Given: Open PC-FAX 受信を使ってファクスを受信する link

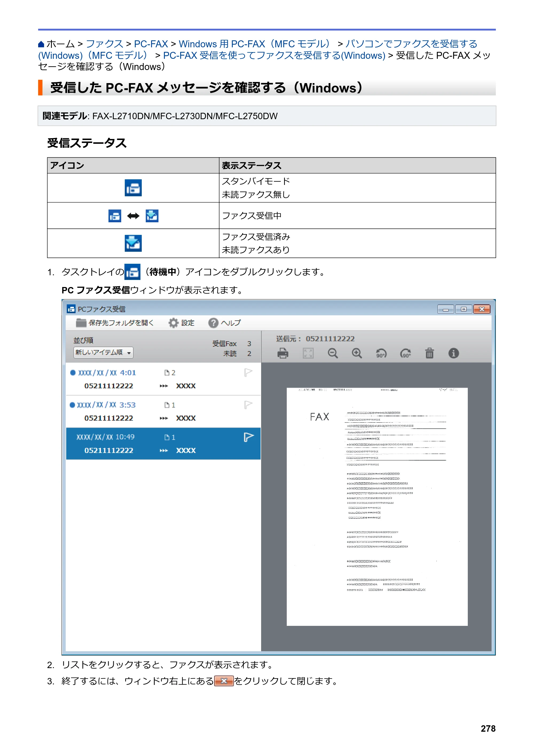Looking at the screenshot, I should (x=274, y=55).
